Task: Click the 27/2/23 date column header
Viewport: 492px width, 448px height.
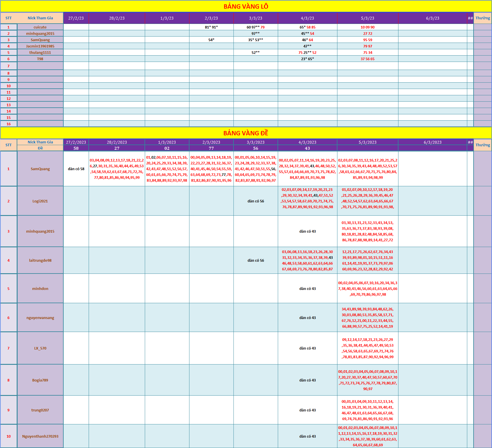Action: (x=76, y=18)
